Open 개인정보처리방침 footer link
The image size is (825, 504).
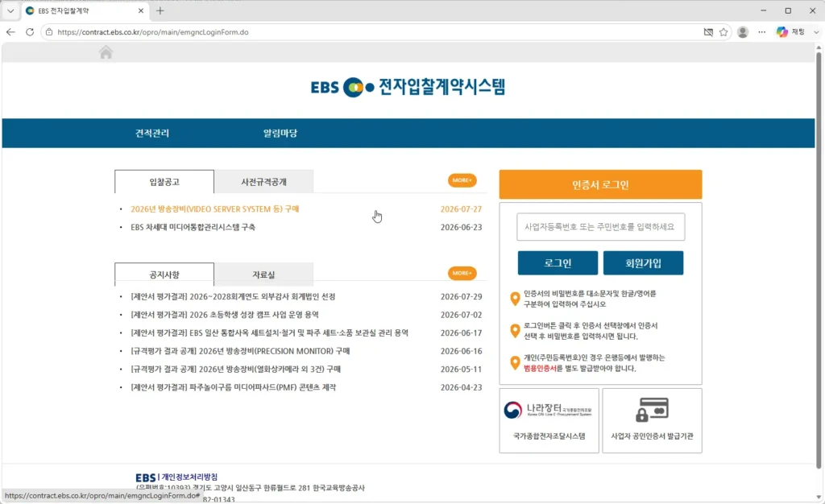189,477
